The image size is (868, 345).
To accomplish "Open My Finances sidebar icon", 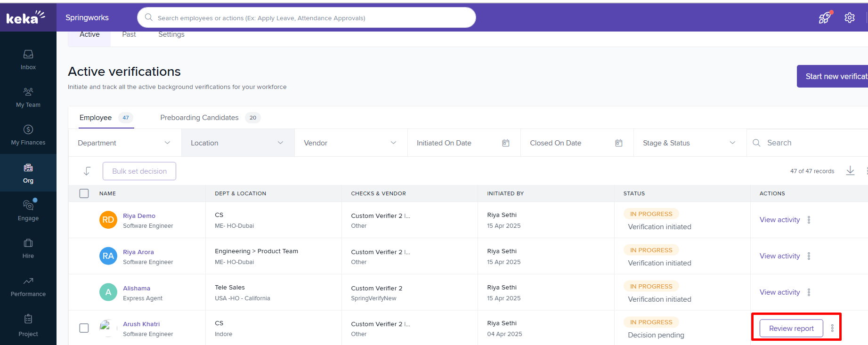I will click(28, 135).
